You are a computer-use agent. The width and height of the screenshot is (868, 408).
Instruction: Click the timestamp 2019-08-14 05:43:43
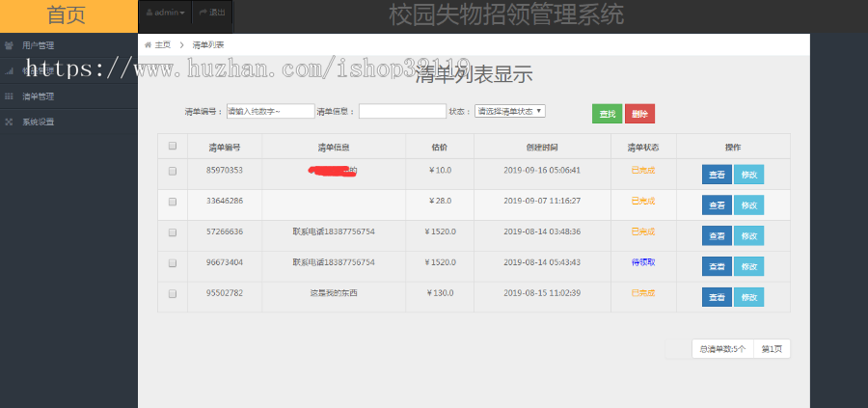click(x=542, y=261)
